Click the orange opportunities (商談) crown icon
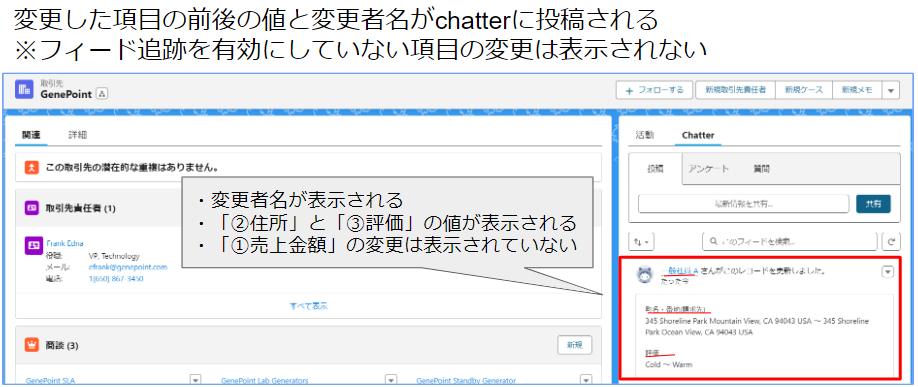This screenshot has height=387, width=918. (x=32, y=345)
